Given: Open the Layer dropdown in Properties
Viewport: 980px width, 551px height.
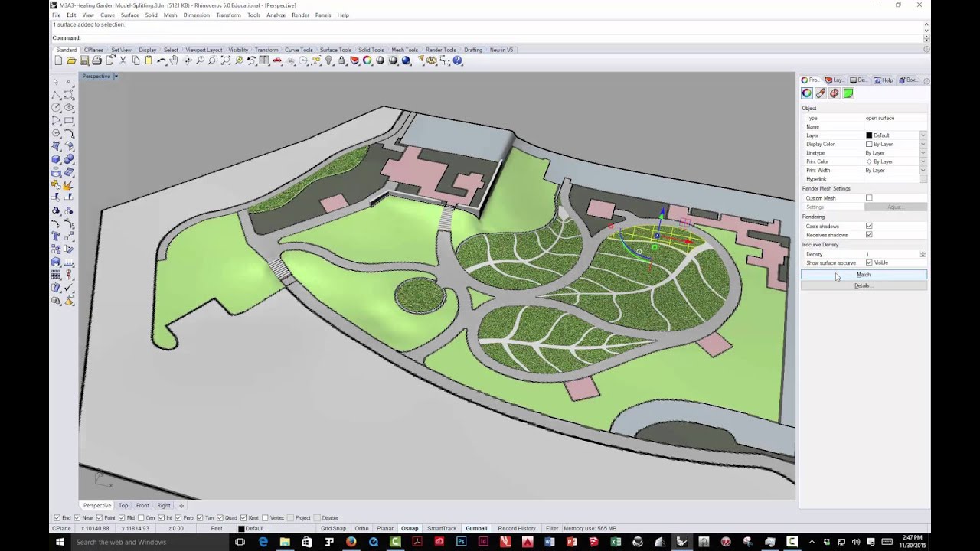Looking at the screenshot, I should 923,135.
